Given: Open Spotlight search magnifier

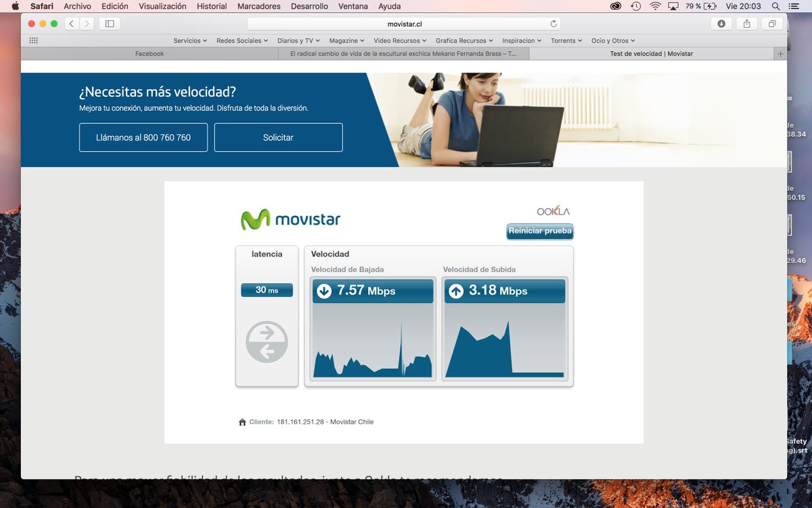Looking at the screenshot, I should coord(775,6).
